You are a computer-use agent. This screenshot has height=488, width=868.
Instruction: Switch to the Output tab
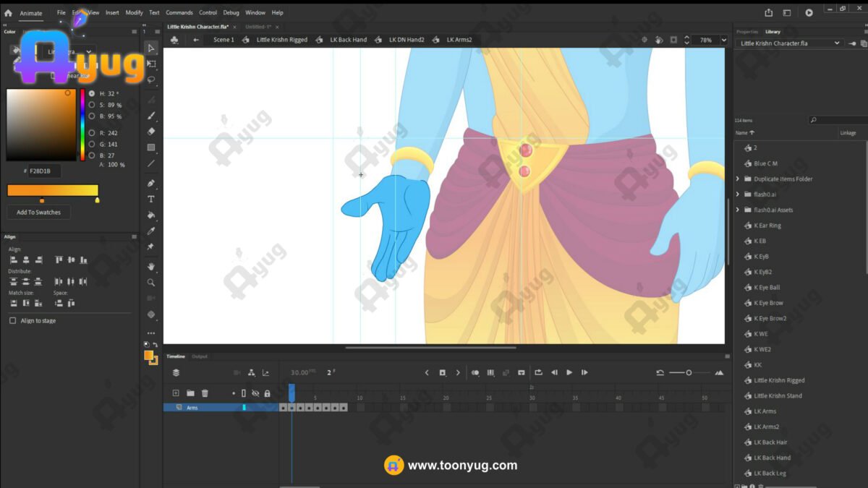click(200, 356)
